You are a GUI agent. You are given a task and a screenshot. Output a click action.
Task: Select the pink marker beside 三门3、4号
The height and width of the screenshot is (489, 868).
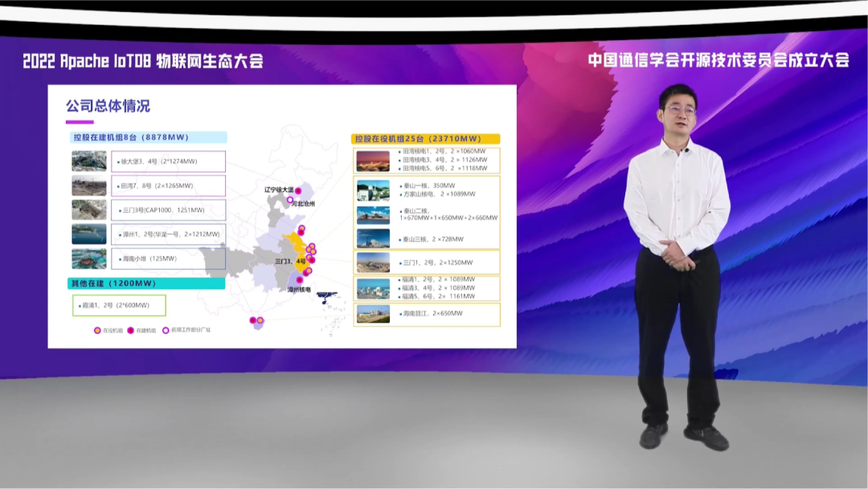(313, 260)
